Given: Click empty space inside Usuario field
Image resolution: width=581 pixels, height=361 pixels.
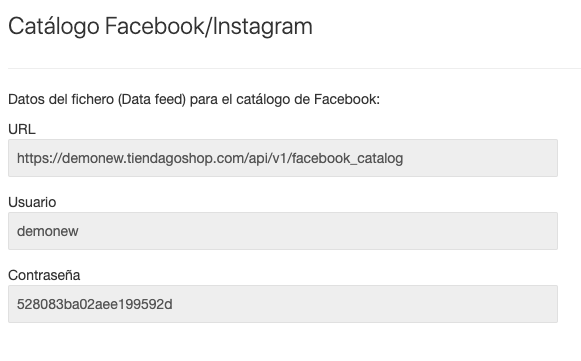Looking at the screenshot, I should [x=315, y=231].
